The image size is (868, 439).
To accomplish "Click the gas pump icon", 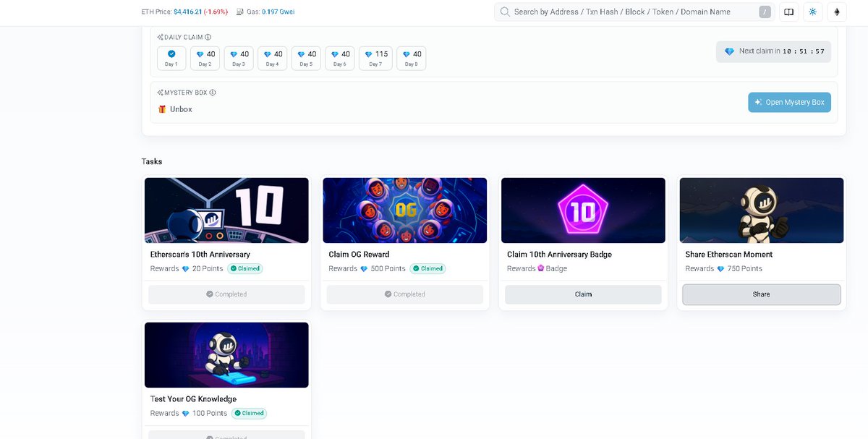I will (239, 12).
